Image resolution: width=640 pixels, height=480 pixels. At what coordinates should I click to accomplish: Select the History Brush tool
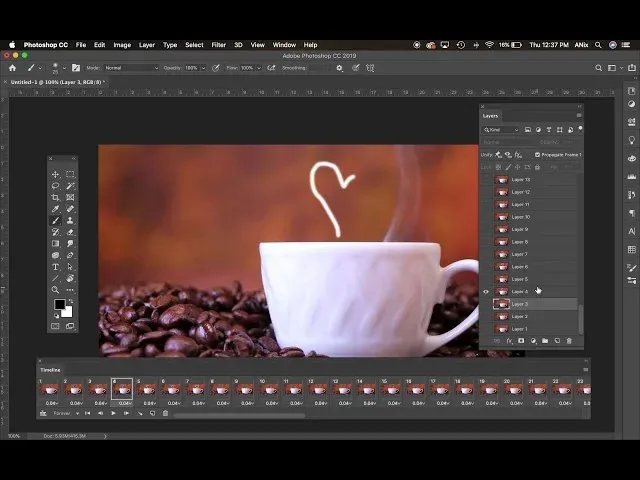click(55, 232)
